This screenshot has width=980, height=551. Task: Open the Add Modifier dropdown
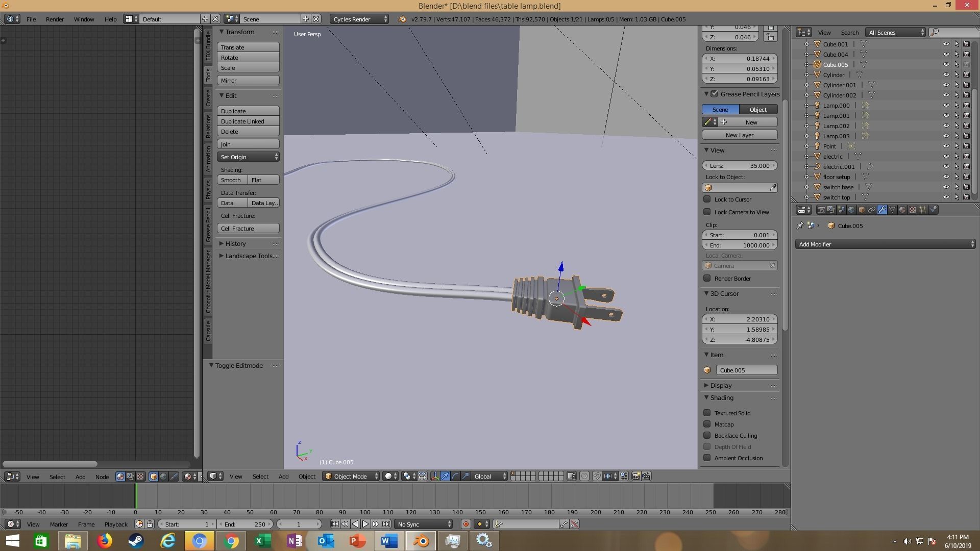click(x=885, y=244)
